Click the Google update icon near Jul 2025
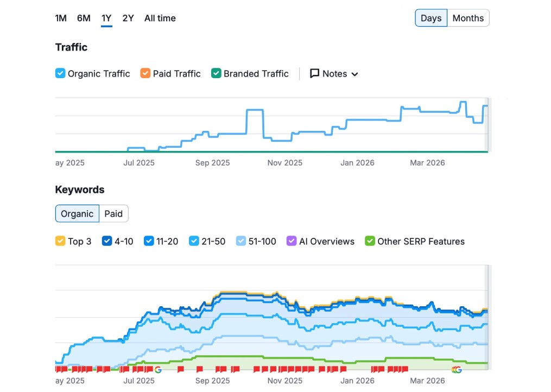Image resolution: width=551 pixels, height=392 pixels. (158, 370)
